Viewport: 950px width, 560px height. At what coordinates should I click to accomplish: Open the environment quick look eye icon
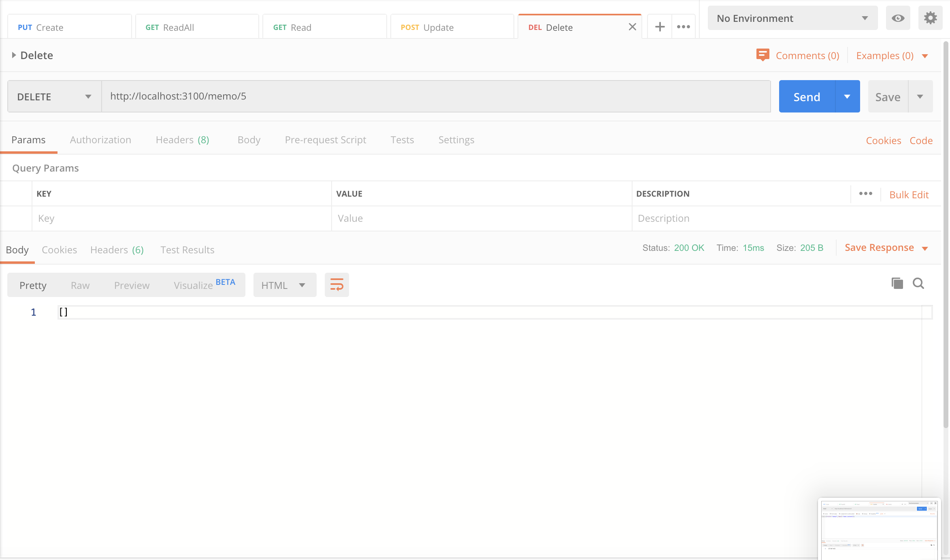click(898, 18)
